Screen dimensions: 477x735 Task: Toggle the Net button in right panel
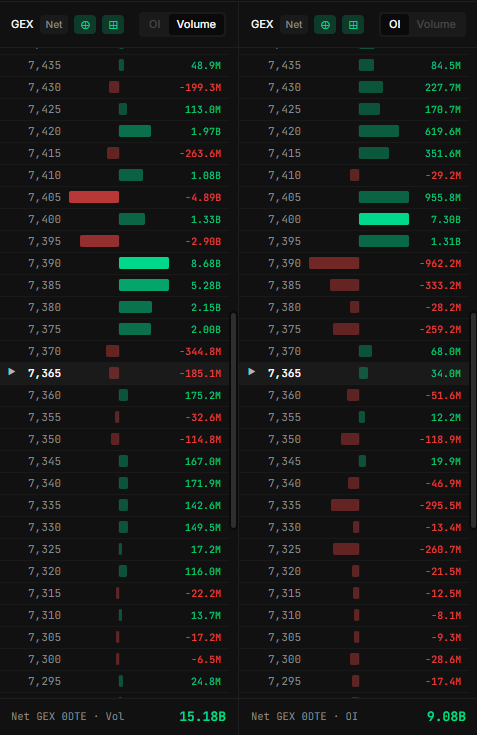point(294,25)
